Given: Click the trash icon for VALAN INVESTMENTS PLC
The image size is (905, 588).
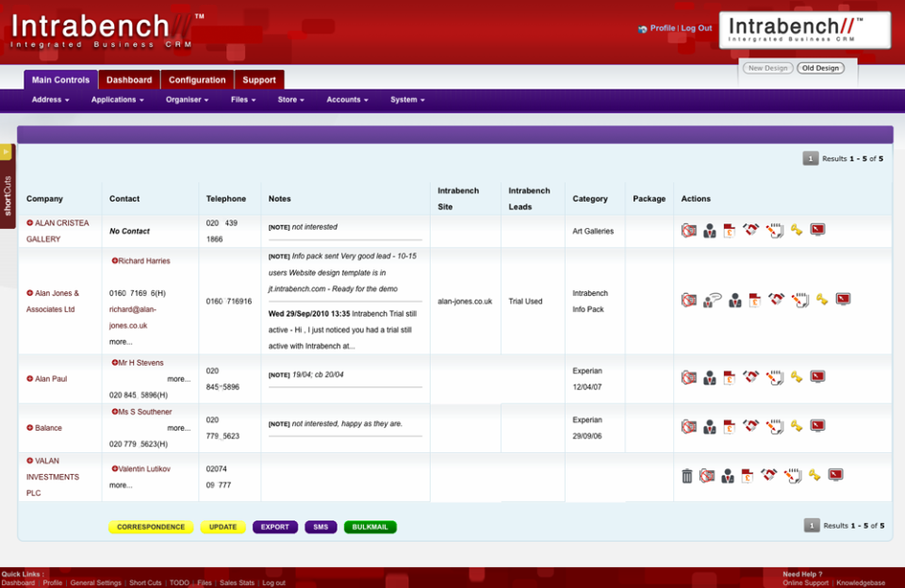Looking at the screenshot, I should 687,476.
